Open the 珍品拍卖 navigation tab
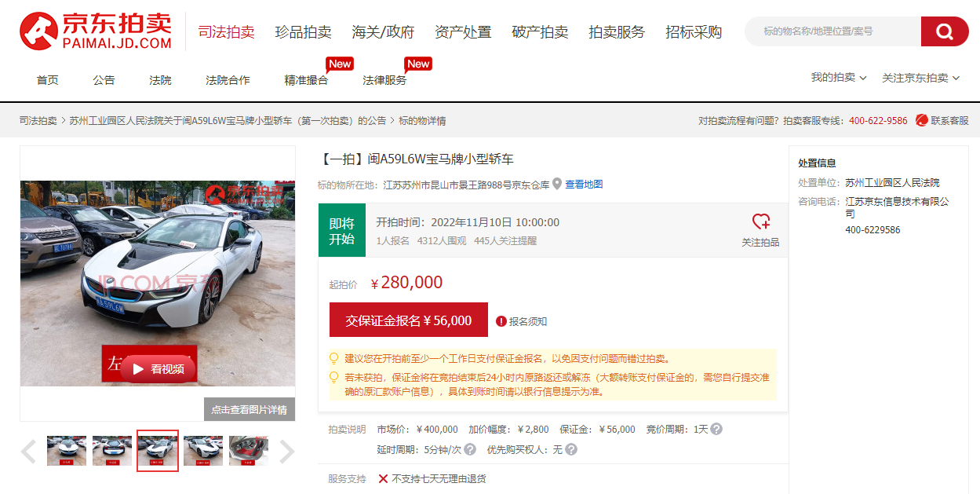 pos(303,32)
